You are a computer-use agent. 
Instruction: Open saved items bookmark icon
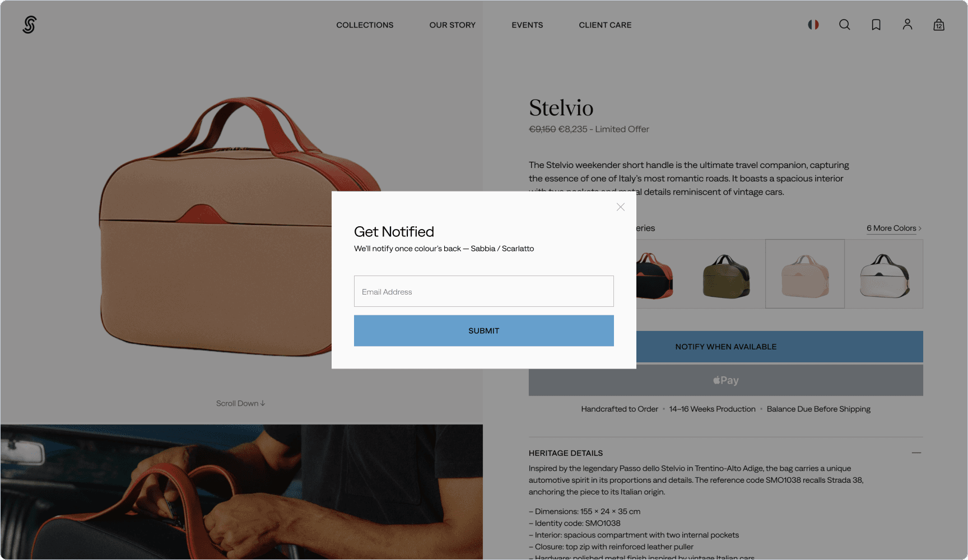[876, 25]
